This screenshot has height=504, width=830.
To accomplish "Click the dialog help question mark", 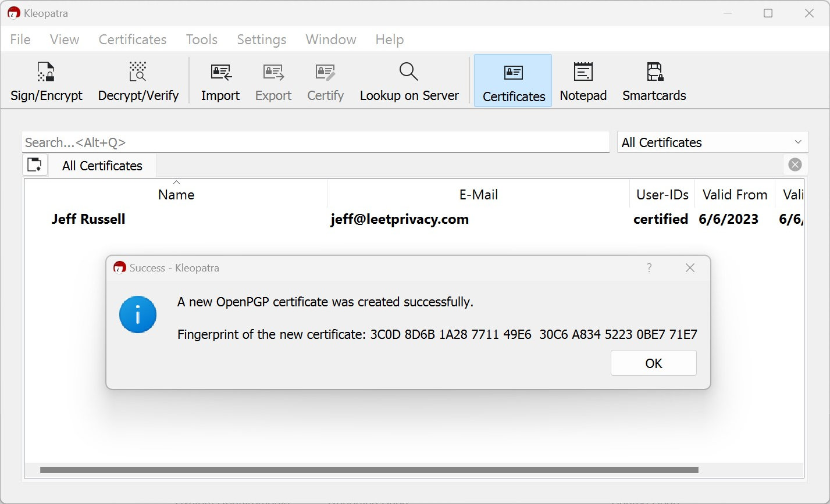I will 650,268.
